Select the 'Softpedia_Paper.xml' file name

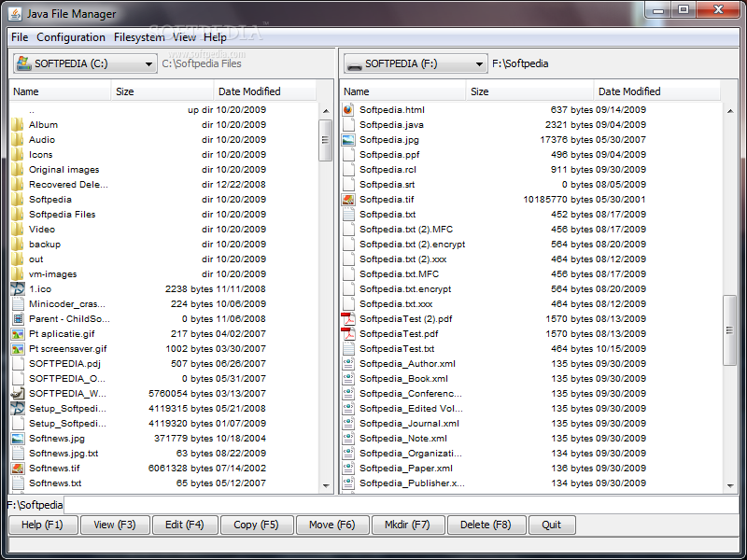click(406, 469)
